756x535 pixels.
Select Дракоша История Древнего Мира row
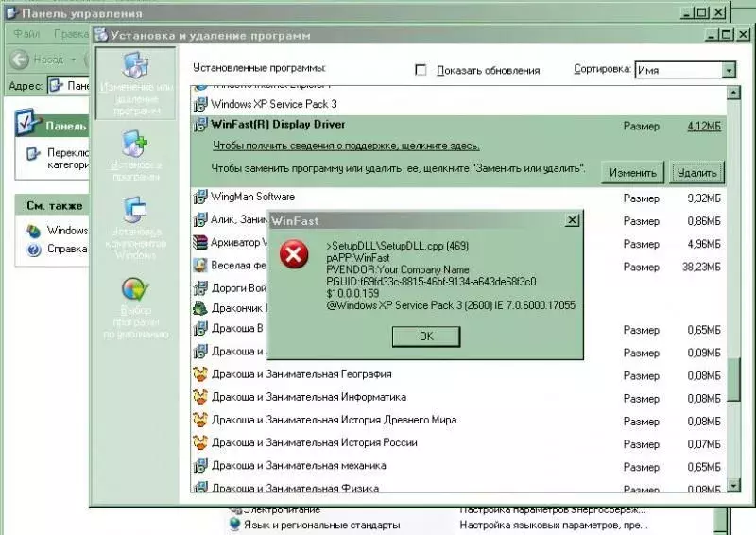[458, 421]
